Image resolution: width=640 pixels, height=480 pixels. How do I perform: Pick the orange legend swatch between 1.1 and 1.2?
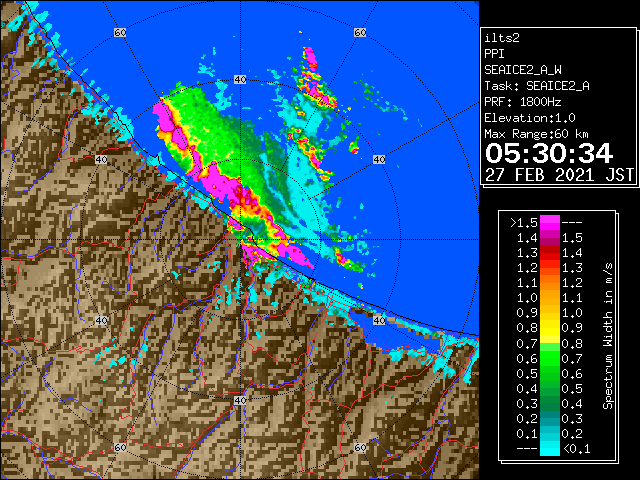coord(549,283)
